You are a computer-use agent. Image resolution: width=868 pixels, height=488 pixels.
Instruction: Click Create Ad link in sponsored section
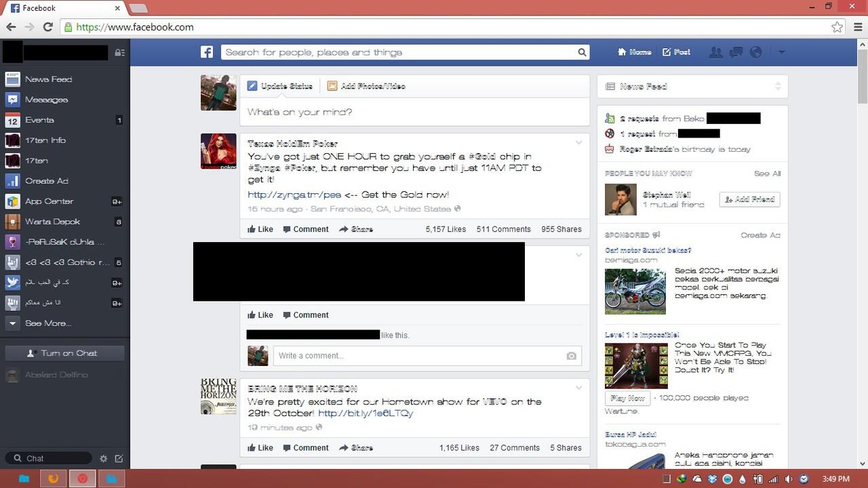coord(761,235)
